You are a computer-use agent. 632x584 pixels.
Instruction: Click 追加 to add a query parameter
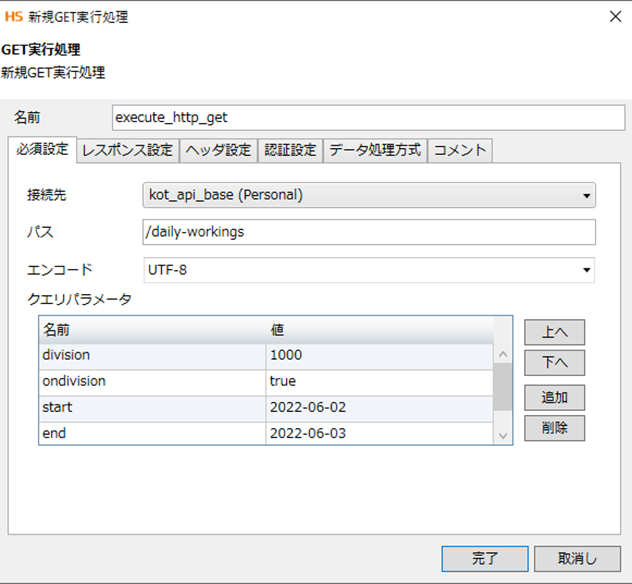(x=554, y=397)
